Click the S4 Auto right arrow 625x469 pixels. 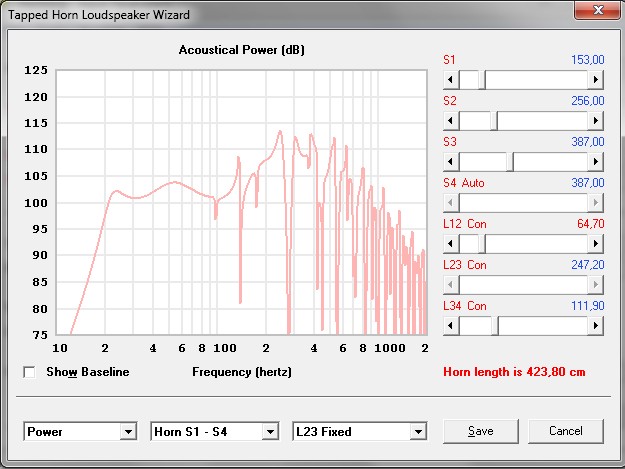click(596, 203)
